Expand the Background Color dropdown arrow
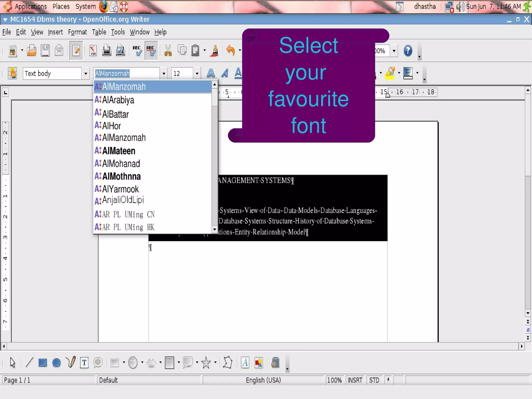532x399 pixels. click(x=417, y=73)
